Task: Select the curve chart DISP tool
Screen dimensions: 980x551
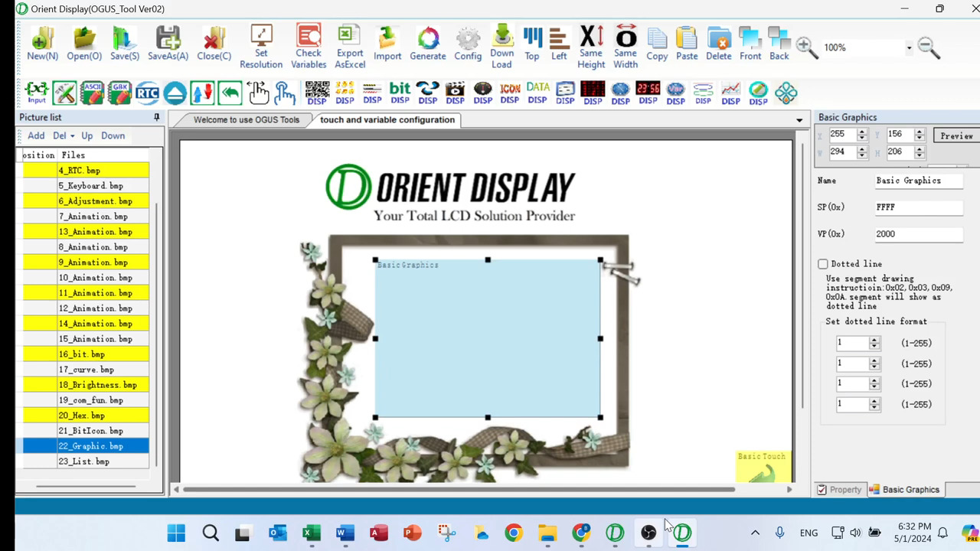Action: click(730, 93)
